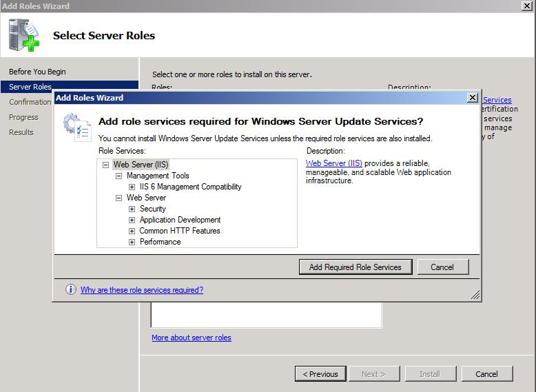536x392 pixels.
Task: Click the server with green plus icon
Action: 24,35
